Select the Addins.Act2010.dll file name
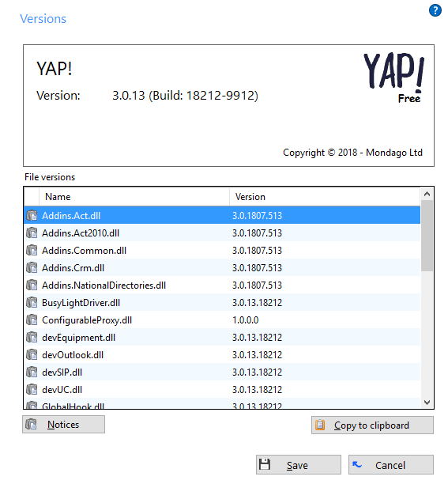This screenshot has height=484, width=448. pyautogui.click(x=81, y=233)
